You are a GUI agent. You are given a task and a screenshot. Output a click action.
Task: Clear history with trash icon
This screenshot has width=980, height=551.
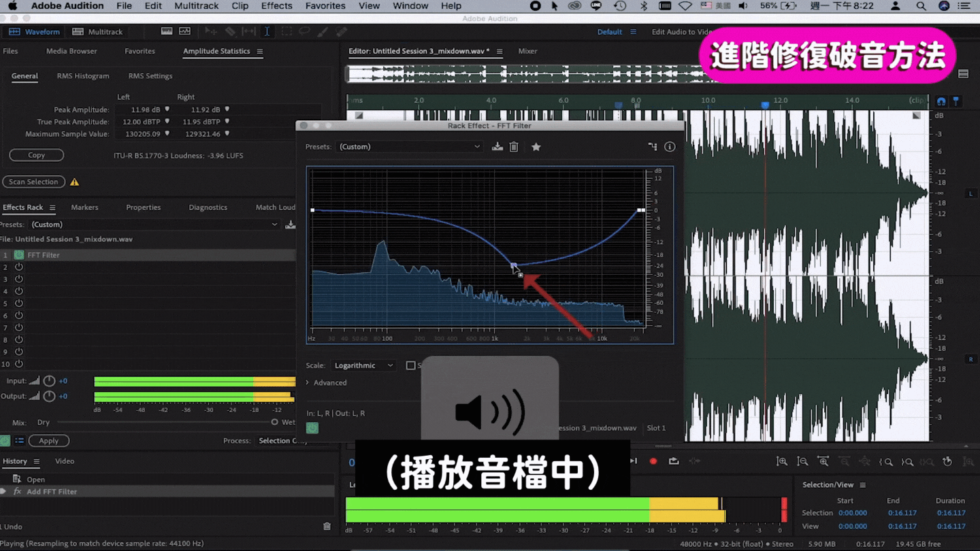tap(327, 527)
